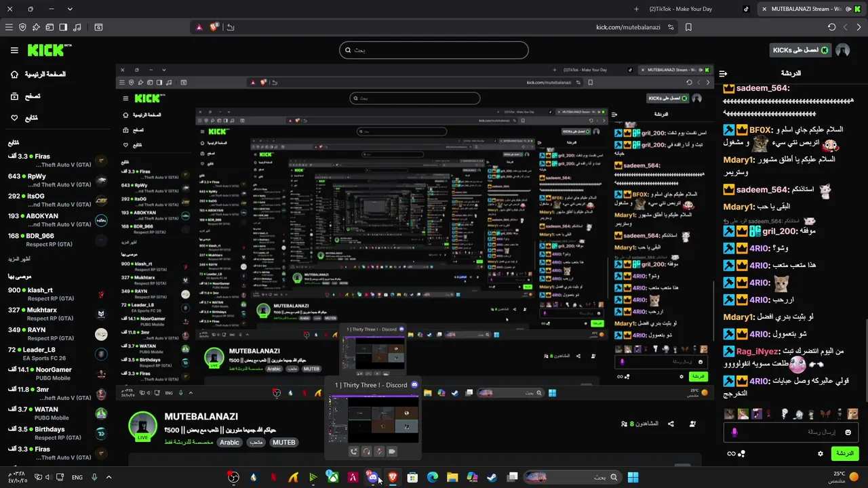Click the Discord camera button in preview
This screenshot has width=868, height=488.
[391, 451]
